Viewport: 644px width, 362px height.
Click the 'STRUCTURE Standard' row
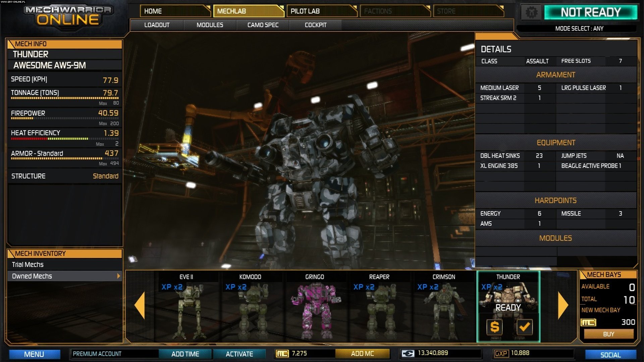[x=65, y=176]
